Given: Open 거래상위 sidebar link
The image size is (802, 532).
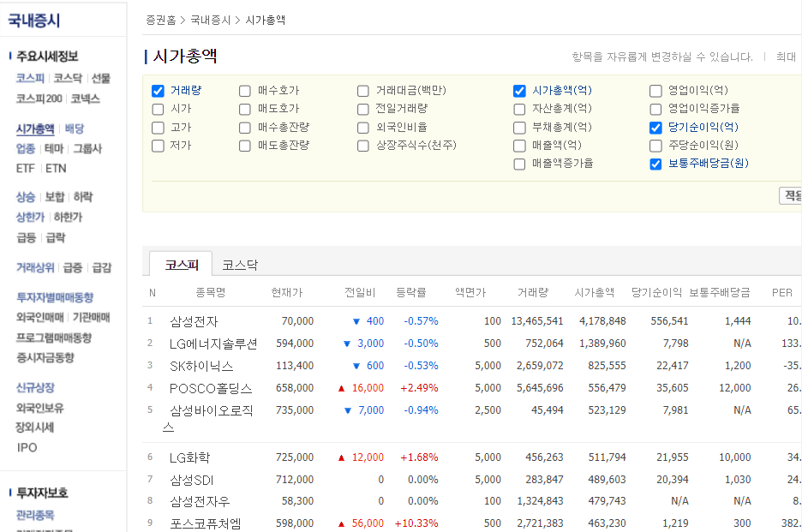Looking at the screenshot, I should point(35,267).
